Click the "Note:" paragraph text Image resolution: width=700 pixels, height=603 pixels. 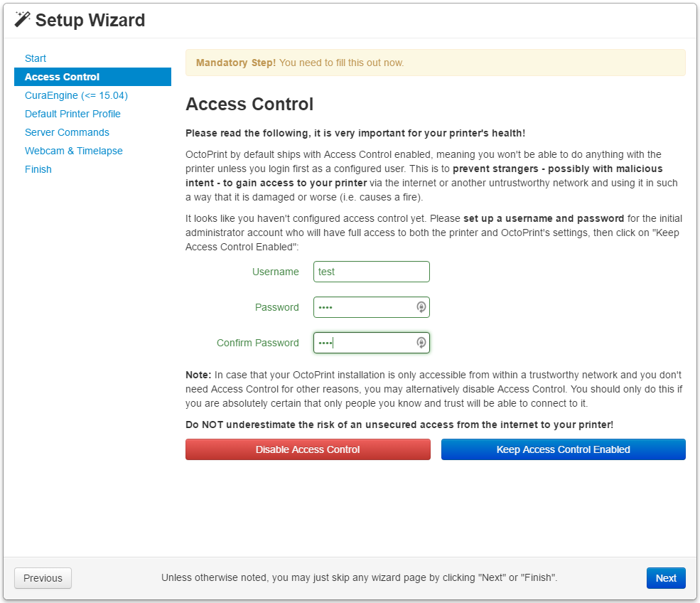click(434, 389)
